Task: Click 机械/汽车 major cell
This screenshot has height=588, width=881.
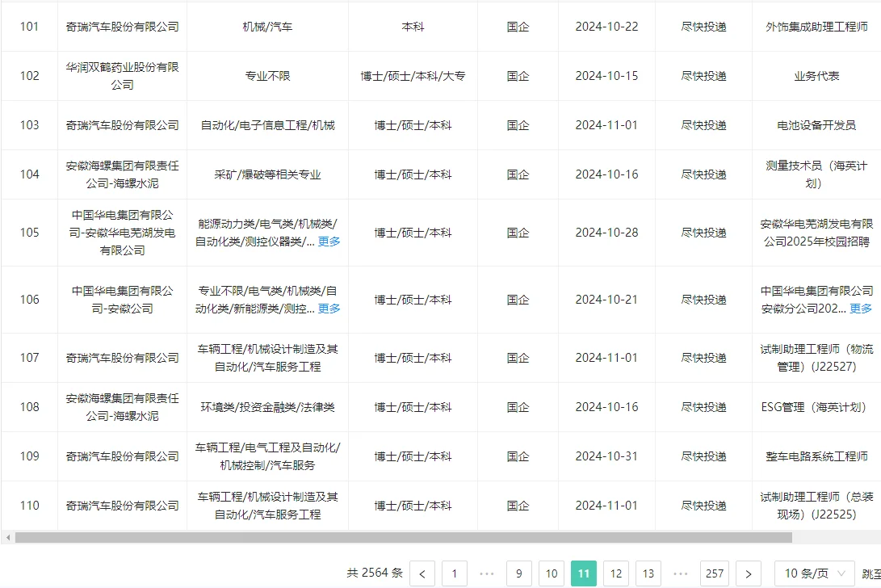Action: click(x=267, y=27)
